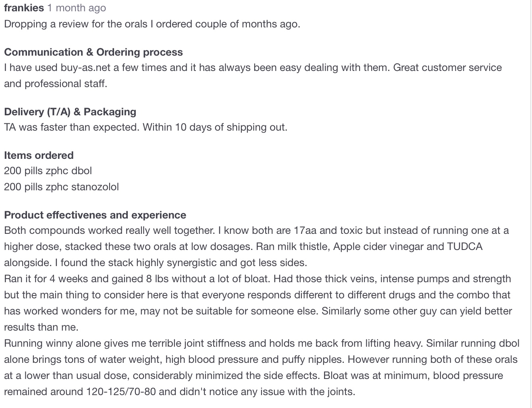532x408 pixels.
Task: Click the "Dropping a review" opening sentence
Action: [152, 24]
